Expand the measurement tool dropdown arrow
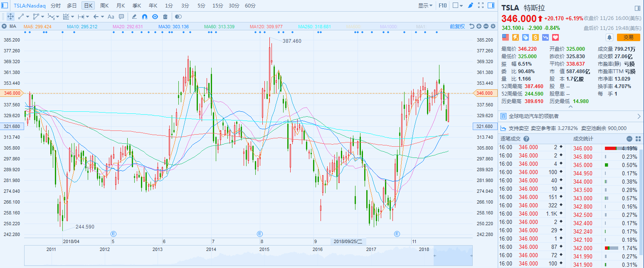The width and height of the screenshot is (644, 268). click(x=72, y=17)
